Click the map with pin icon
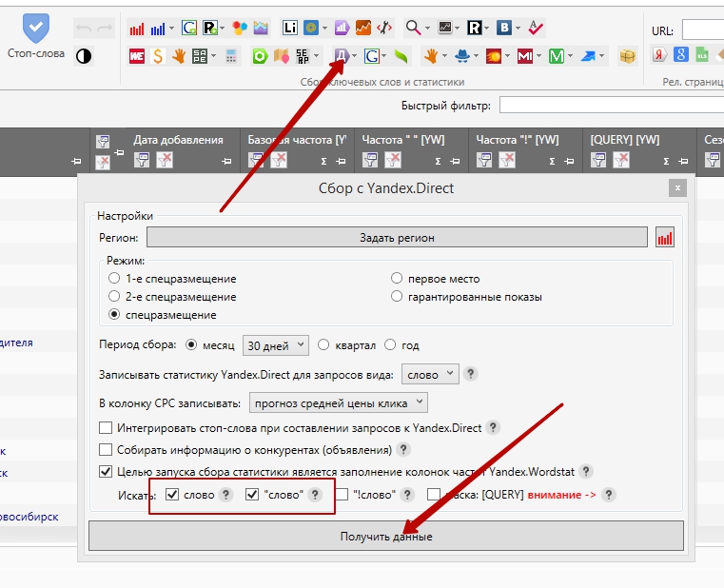The height and width of the screenshot is (588, 724). pyautogui.click(x=282, y=56)
